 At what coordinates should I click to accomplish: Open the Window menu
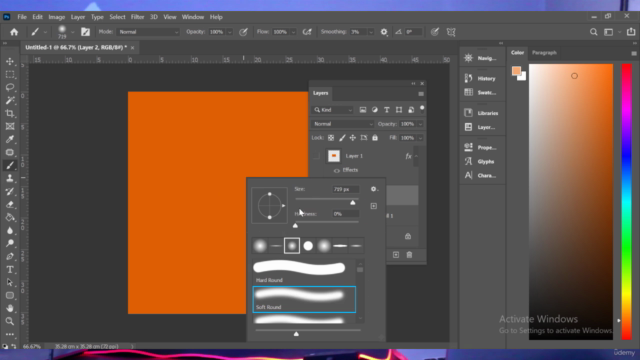193,17
